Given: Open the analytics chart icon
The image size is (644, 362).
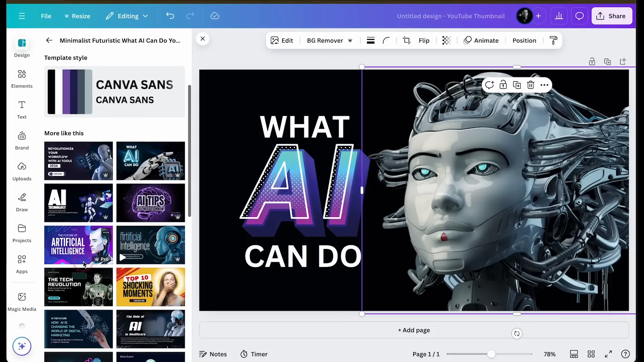Looking at the screenshot, I should (559, 16).
